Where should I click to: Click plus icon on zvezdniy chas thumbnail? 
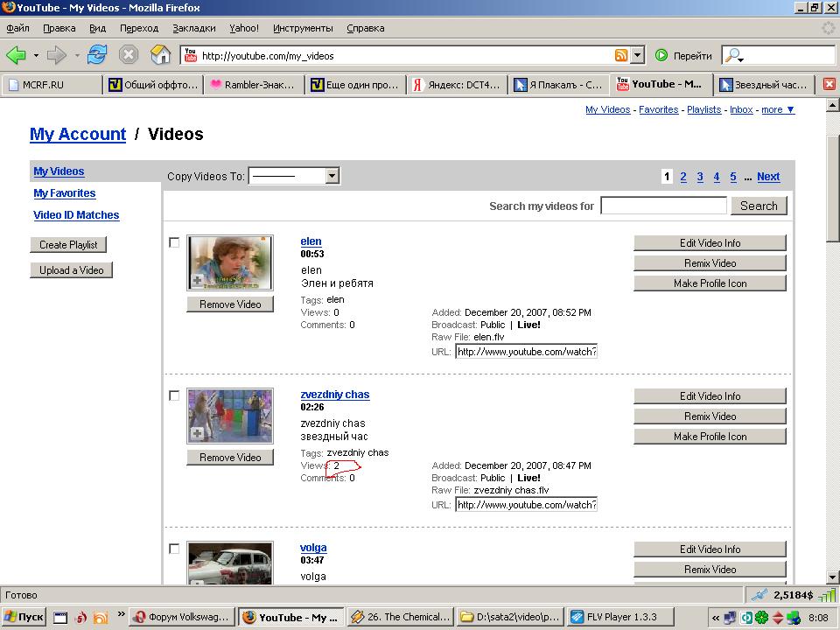[197, 433]
